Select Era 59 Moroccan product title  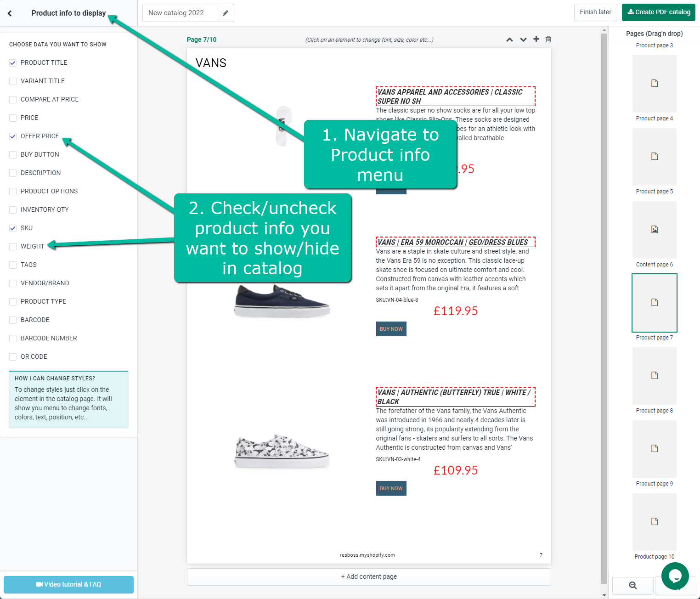[456, 242]
